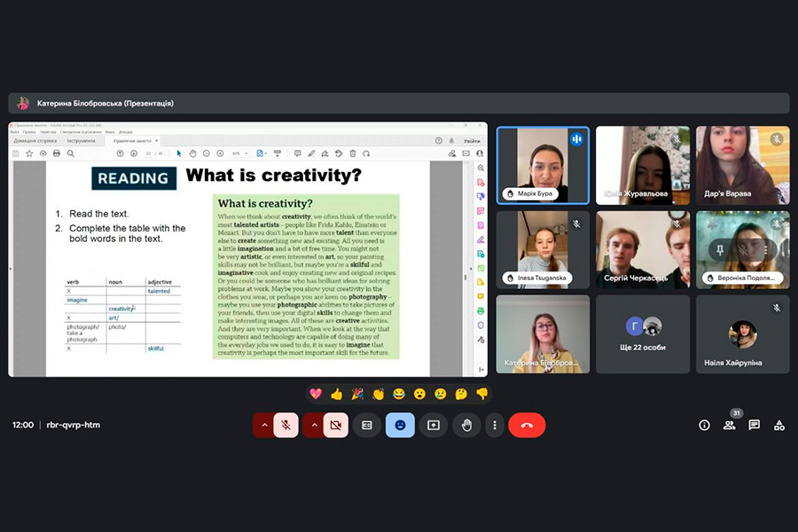Open video settings chevron beside the camera button
The image size is (798, 532).
pyautogui.click(x=314, y=425)
